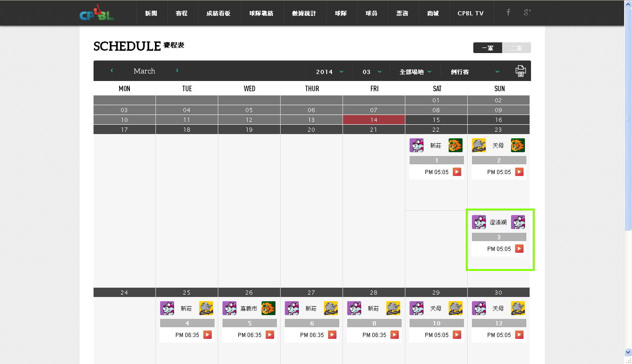632x364 pixels.
Task: Click the PM 06:35 time of game 8
Action: [374, 335]
